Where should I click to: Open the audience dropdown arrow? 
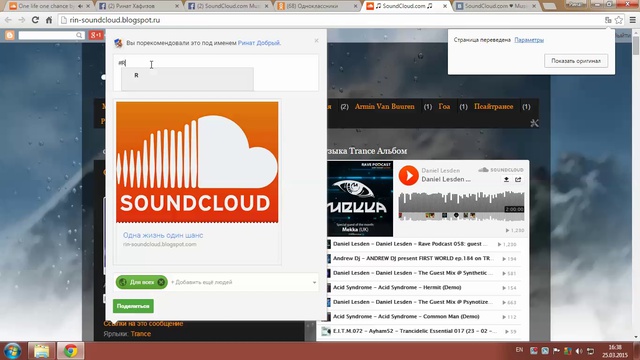coord(314,282)
